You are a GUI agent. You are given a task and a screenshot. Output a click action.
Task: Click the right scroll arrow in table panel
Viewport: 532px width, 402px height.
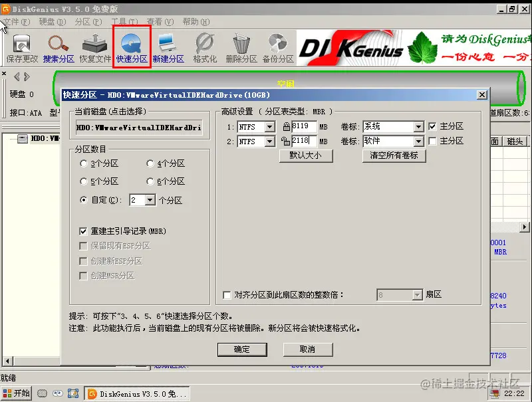(525, 227)
